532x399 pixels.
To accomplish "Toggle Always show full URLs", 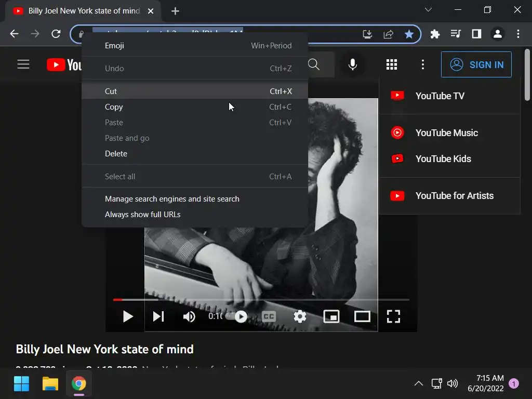I will click(x=195, y=215).
